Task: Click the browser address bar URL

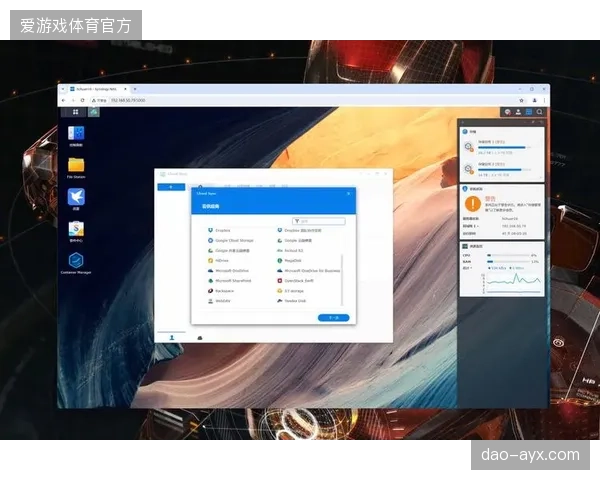Action: click(128, 100)
